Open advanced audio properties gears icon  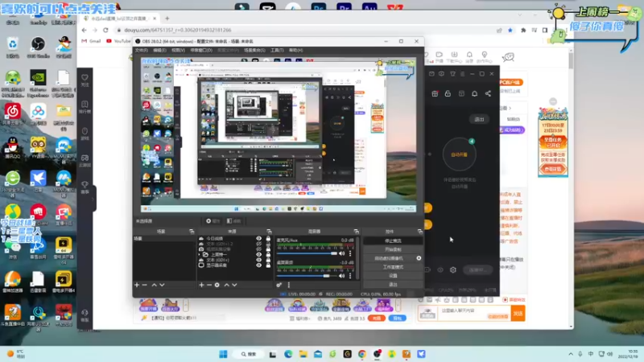click(279, 285)
